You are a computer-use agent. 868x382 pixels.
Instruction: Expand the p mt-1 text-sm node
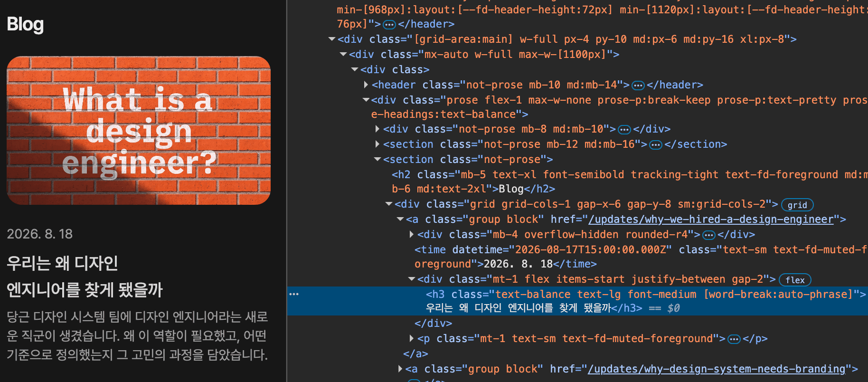coord(412,338)
